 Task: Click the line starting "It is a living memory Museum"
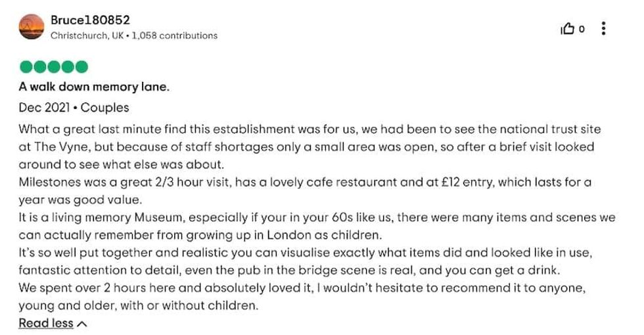point(316,217)
